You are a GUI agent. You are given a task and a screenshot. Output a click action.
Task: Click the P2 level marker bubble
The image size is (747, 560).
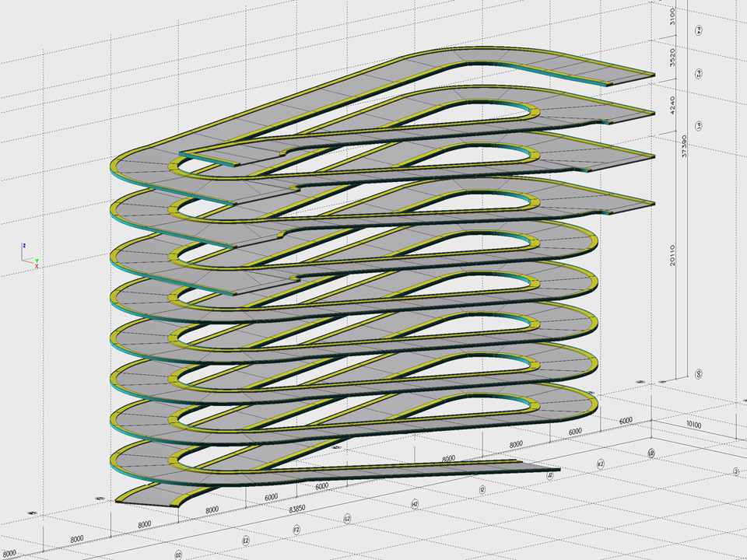coord(699,74)
